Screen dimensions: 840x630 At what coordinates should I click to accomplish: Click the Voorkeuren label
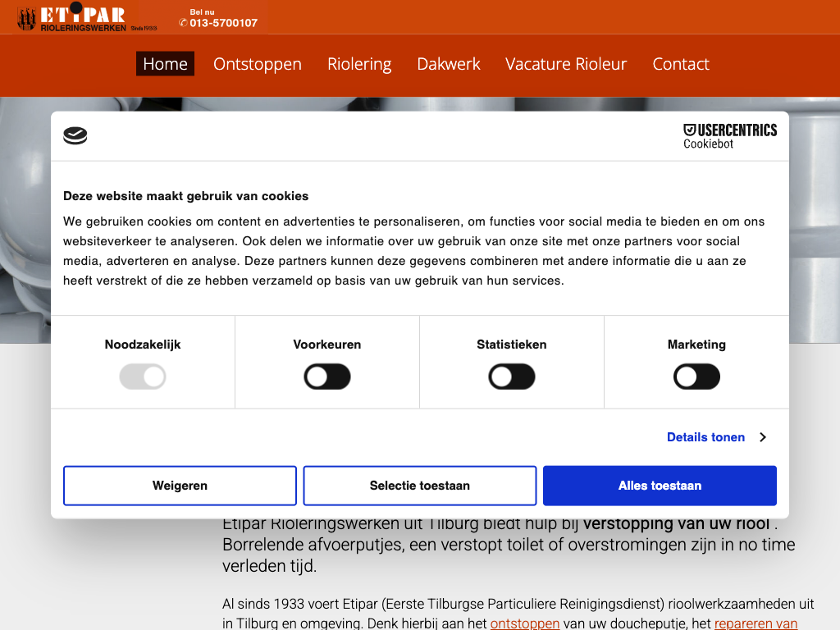(x=327, y=345)
